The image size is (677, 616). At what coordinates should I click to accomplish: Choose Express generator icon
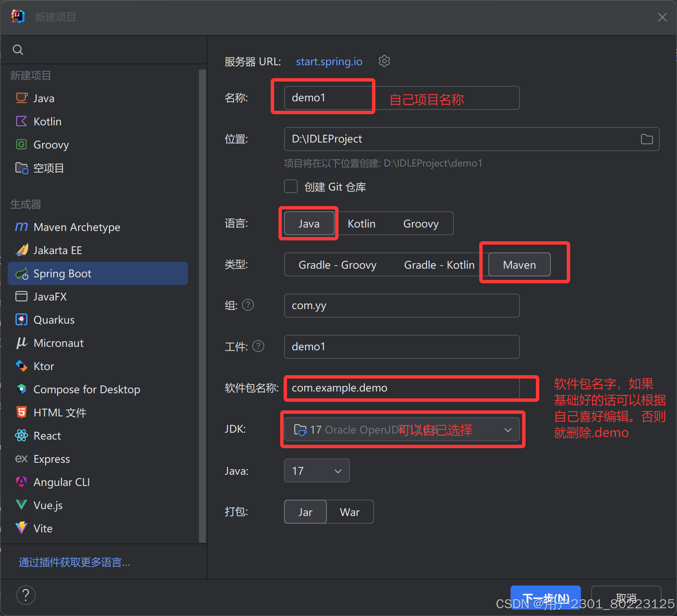click(x=21, y=458)
